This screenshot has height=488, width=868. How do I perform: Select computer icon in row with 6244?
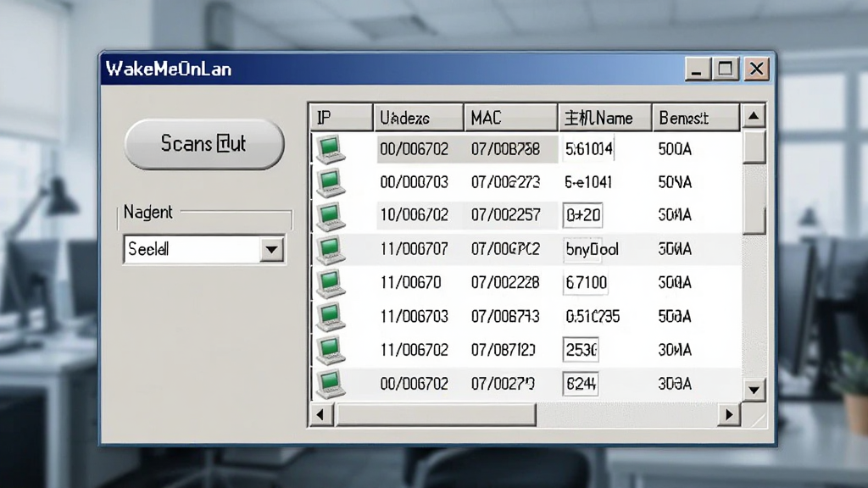click(x=331, y=384)
